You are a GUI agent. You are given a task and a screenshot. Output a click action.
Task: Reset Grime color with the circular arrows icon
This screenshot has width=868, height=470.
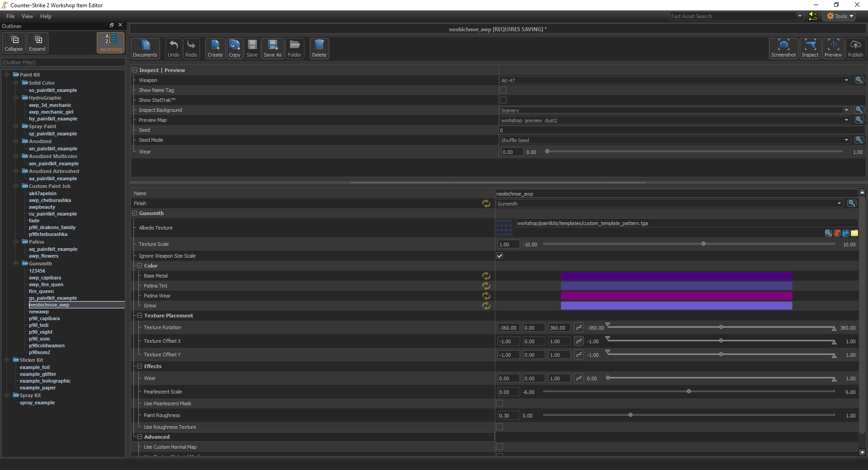(x=486, y=306)
